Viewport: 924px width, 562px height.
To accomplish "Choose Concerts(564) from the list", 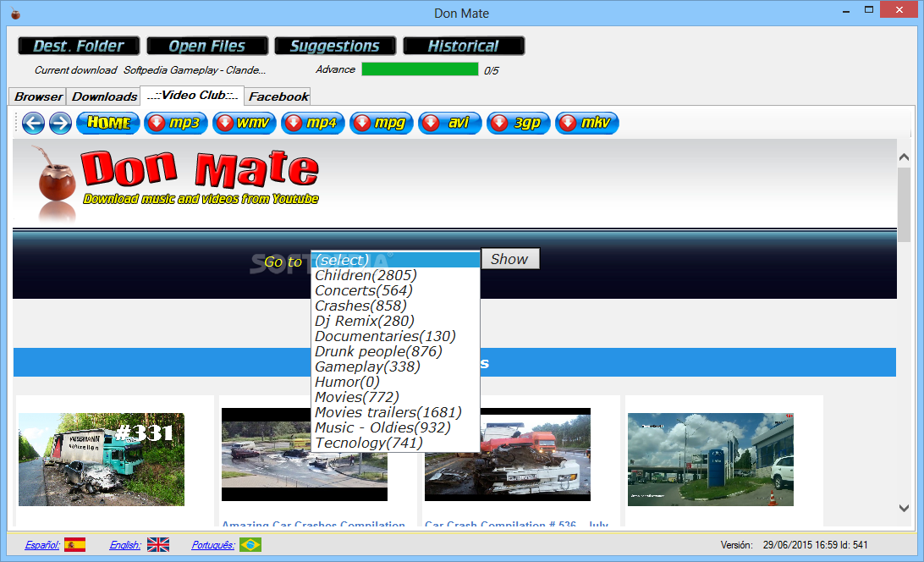I will tap(395, 290).
